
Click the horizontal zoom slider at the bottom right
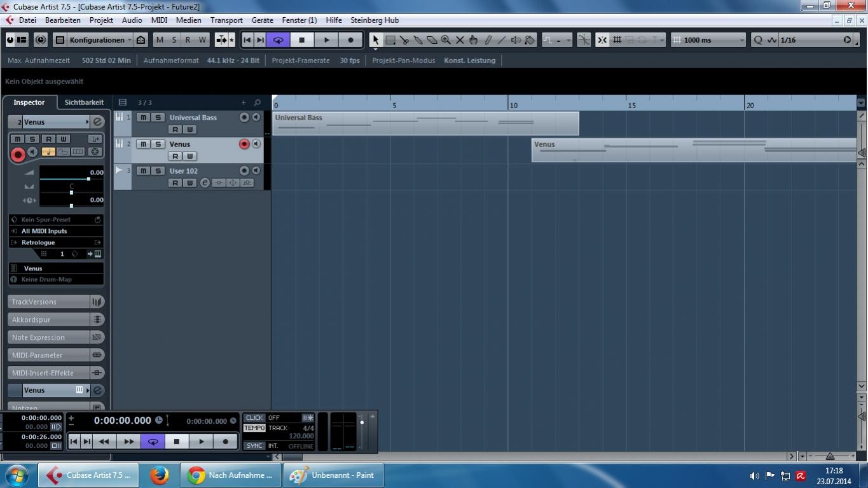[x=830, y=456]
